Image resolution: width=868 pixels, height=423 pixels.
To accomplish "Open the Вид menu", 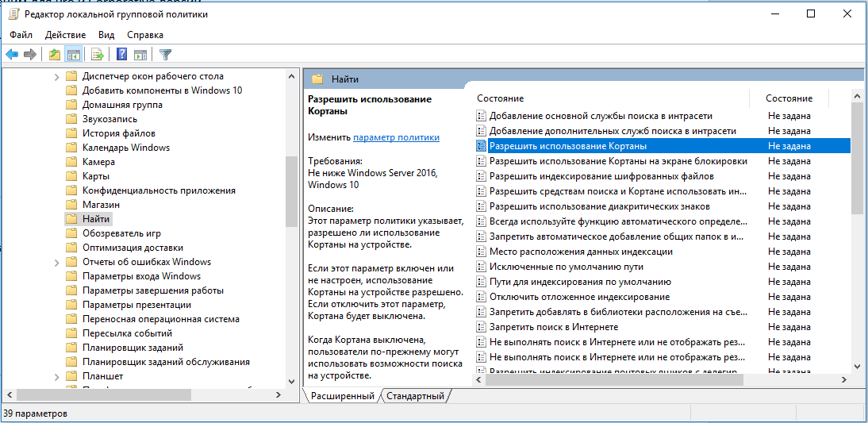I will (106, 35).
